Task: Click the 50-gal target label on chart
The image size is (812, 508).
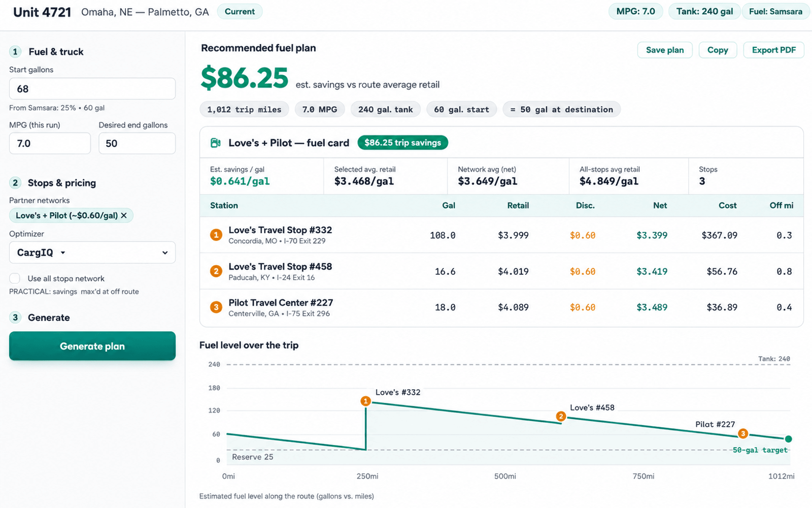Action: [760, 450]
